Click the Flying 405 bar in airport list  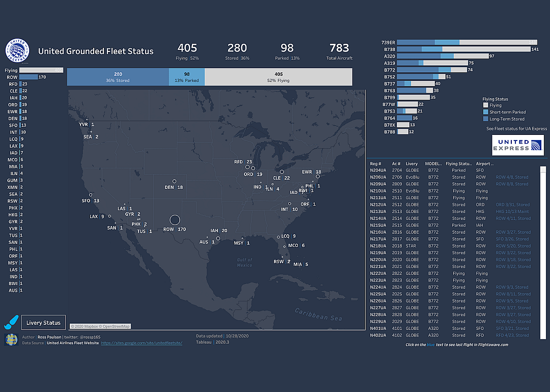[x=41, y=70]
